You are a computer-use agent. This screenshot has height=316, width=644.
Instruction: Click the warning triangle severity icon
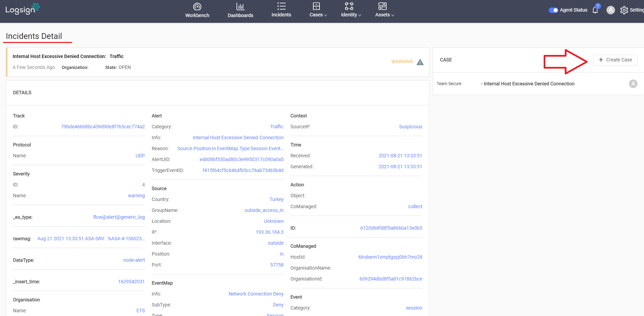pos(420,62)
